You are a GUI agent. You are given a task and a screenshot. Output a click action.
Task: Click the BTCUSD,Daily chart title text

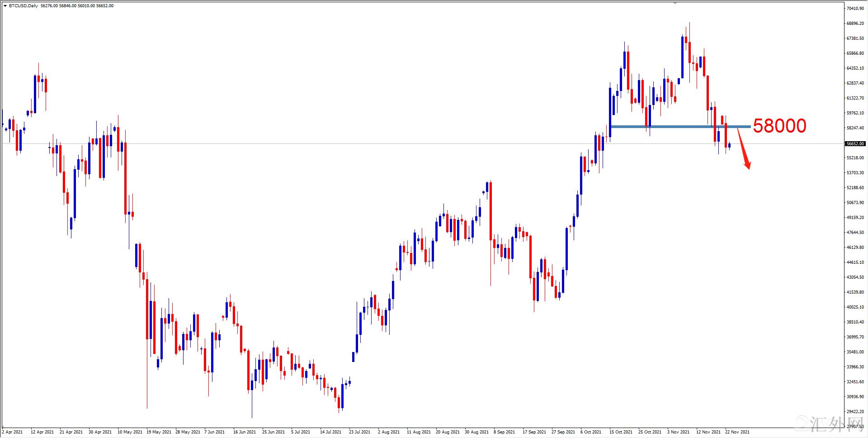point(24,6)
